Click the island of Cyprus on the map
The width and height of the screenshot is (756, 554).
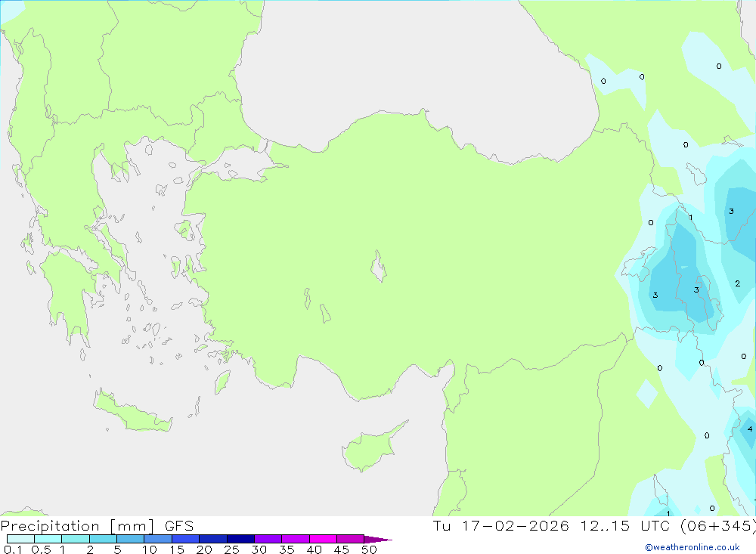(x=370, y=448)
